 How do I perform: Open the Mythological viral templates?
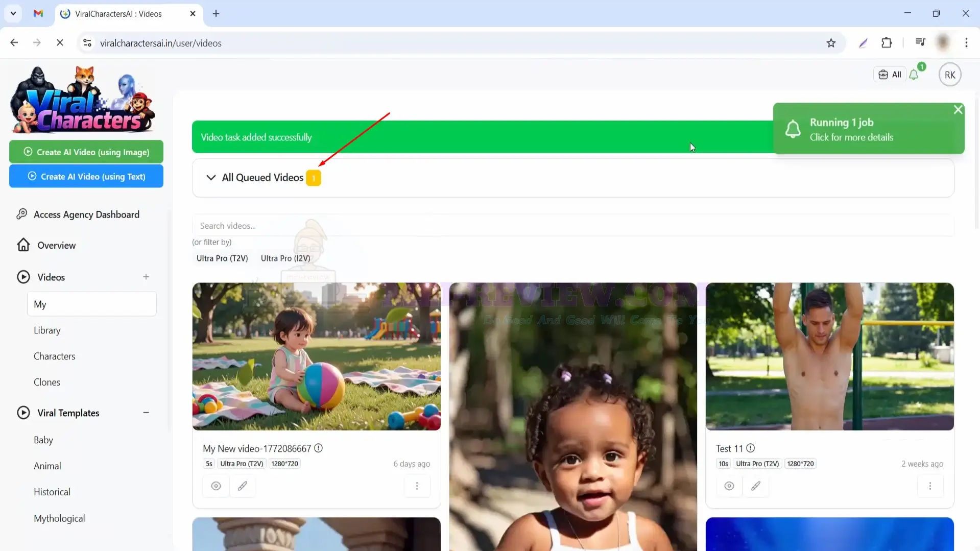(59, 518)
